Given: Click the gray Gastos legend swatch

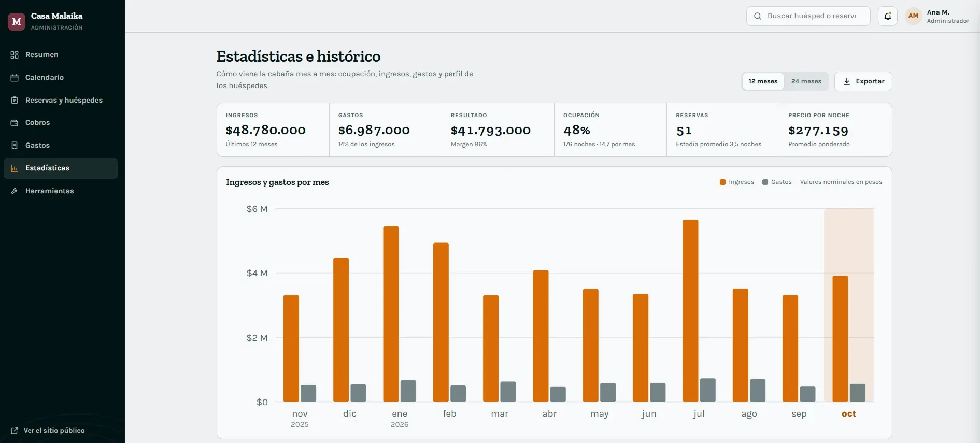Looking at the screenshot, I should point(765,182).
